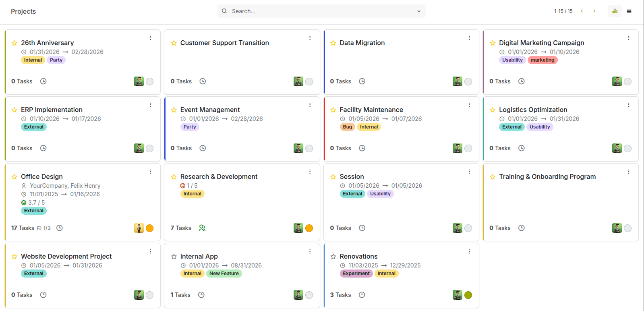Click activity clock icon on 26th Anniversary card

pyautogui.click(x=43, y=81)
